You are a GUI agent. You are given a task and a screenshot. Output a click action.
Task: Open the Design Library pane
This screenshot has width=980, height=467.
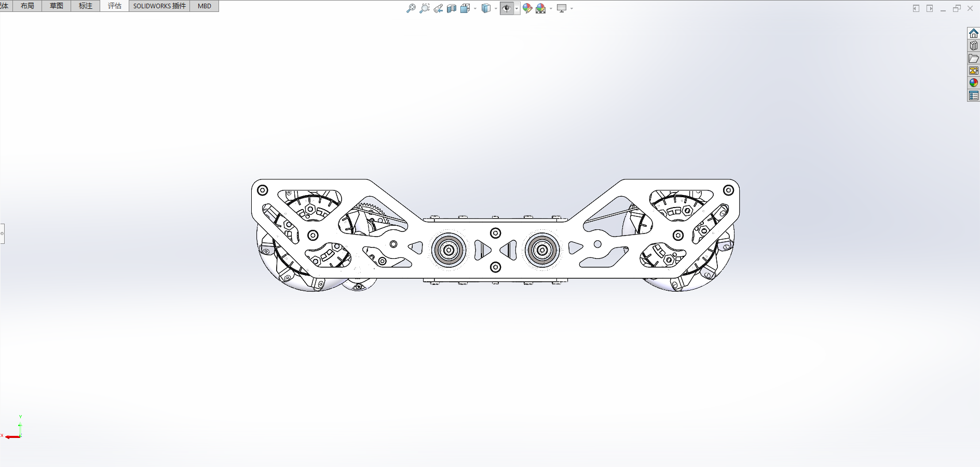pyautogui.click(x=974, y=46)
